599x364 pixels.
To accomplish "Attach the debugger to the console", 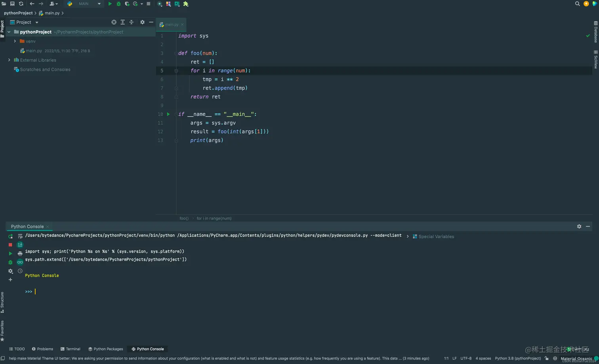I will (x=10, y=262).
